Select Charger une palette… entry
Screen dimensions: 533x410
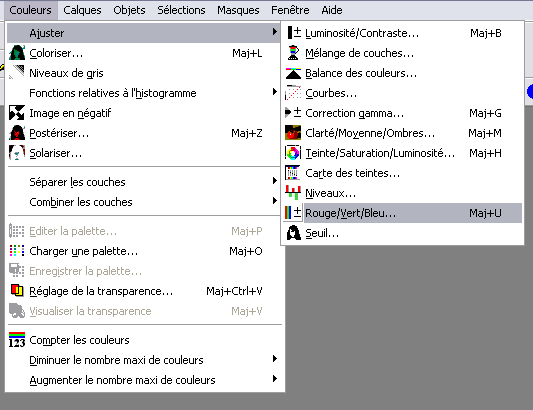[x=143, y=251]
